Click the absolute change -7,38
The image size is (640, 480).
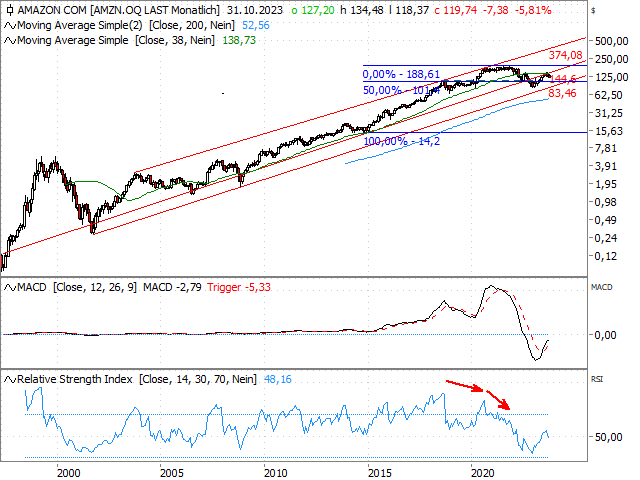click(x=496, y=10)
